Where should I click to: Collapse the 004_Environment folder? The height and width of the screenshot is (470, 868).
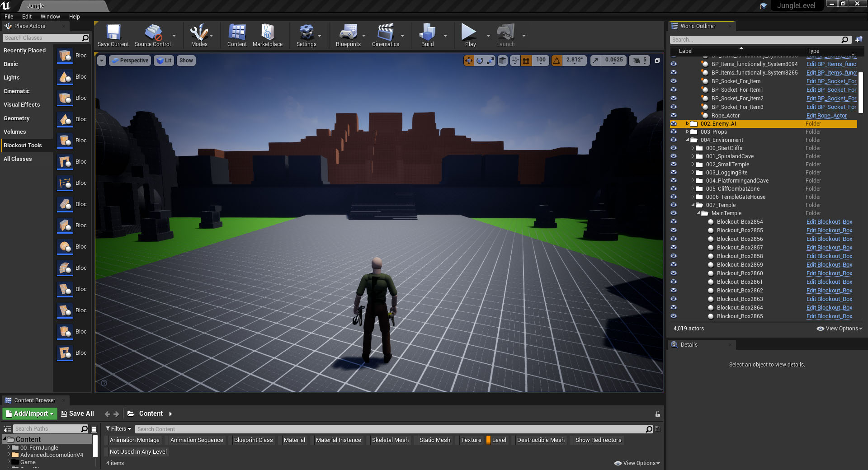click(688, 140)
